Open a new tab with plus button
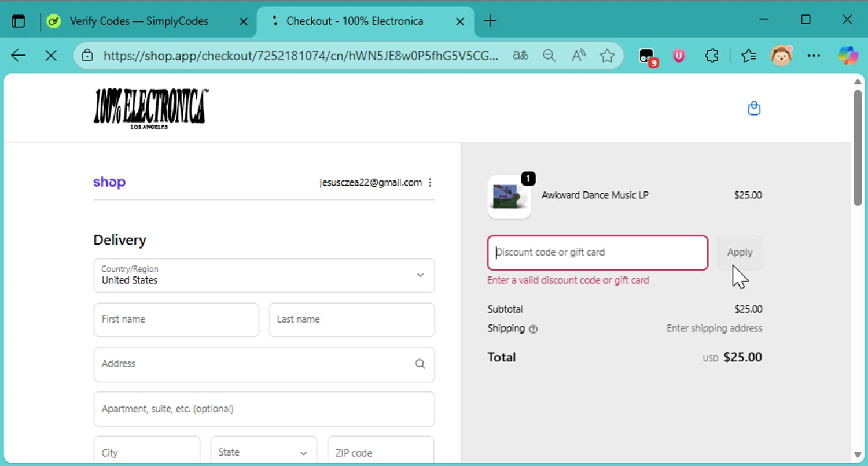 coord(490,21)
